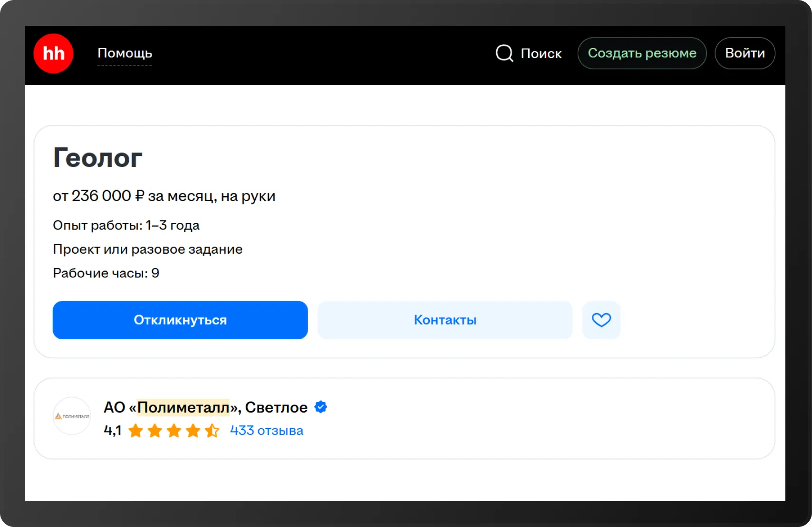812x527 pixels.
Task: Click the 4,1 rating number
Action: tap(113, 431)
